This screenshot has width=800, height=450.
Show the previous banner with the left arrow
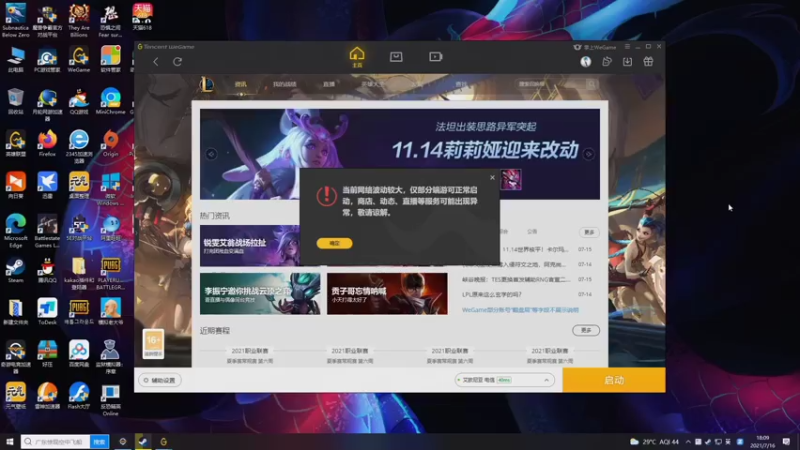[x=211, y=154]
